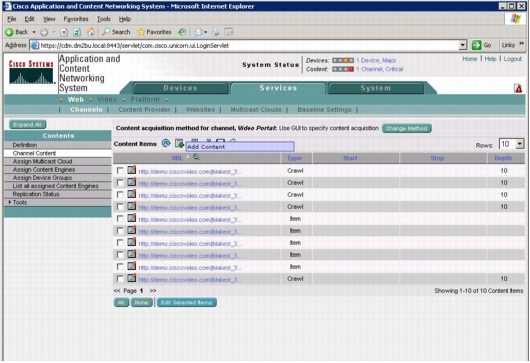Click the Cisco Systems logo
This screenshot has width=530, height=363.
click(31, 73)
